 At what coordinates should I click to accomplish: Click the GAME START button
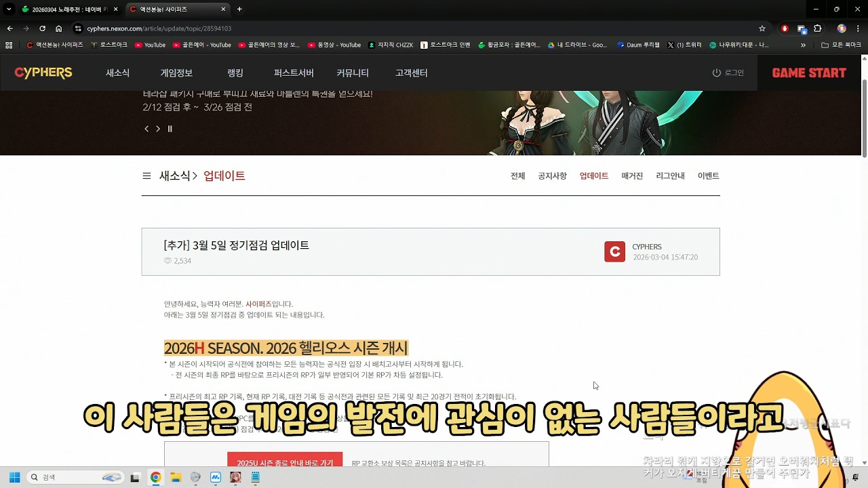pos(809,73)
